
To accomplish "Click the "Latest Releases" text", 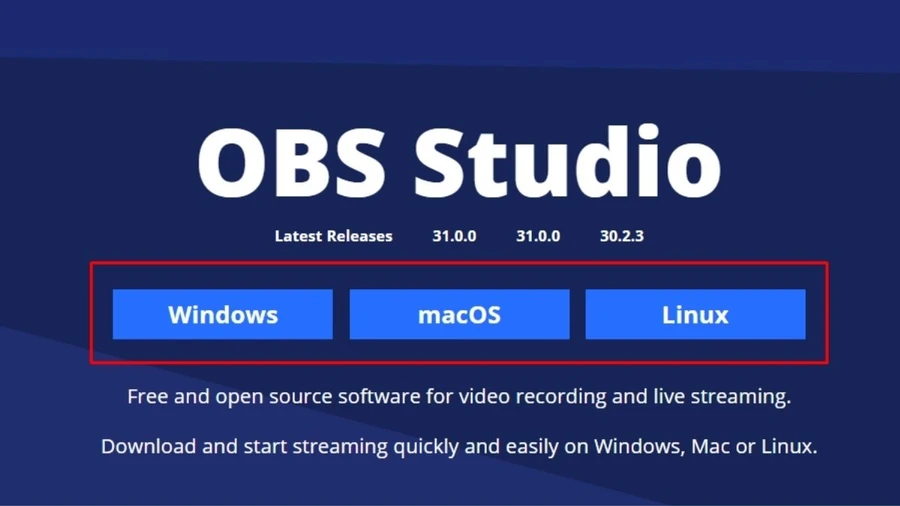I will [333, 236].
